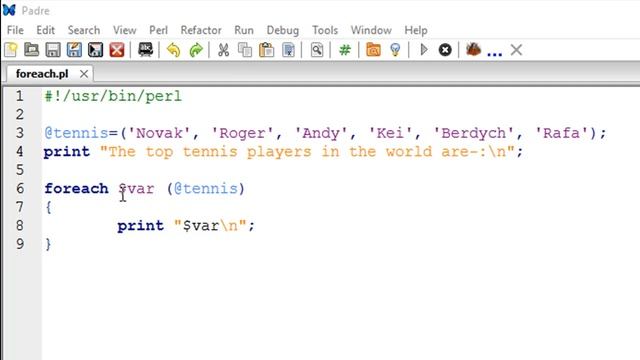Image resolution: width=640 pixels, height=360 pixels.
Task: Click the Quick Fix lightbulb icon
Action: pyautogui.click(x=395, y=50)
